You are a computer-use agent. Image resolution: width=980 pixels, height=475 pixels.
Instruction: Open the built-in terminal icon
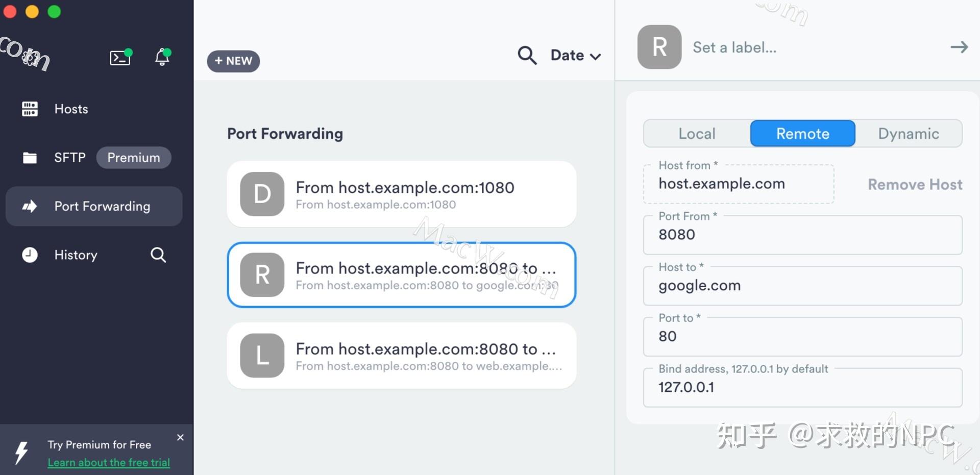pos(120,58)
